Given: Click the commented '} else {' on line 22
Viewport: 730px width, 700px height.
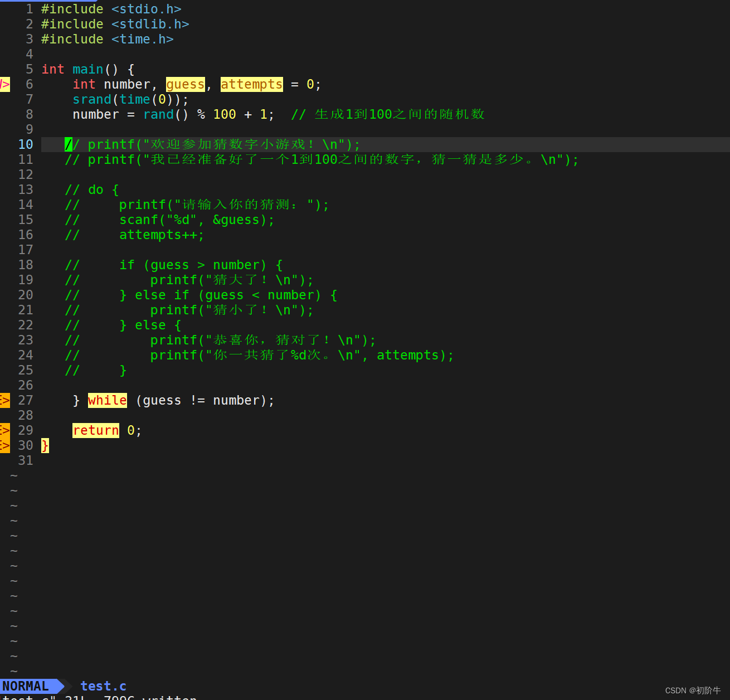Looking at the screenshot, I should (150, 325).
